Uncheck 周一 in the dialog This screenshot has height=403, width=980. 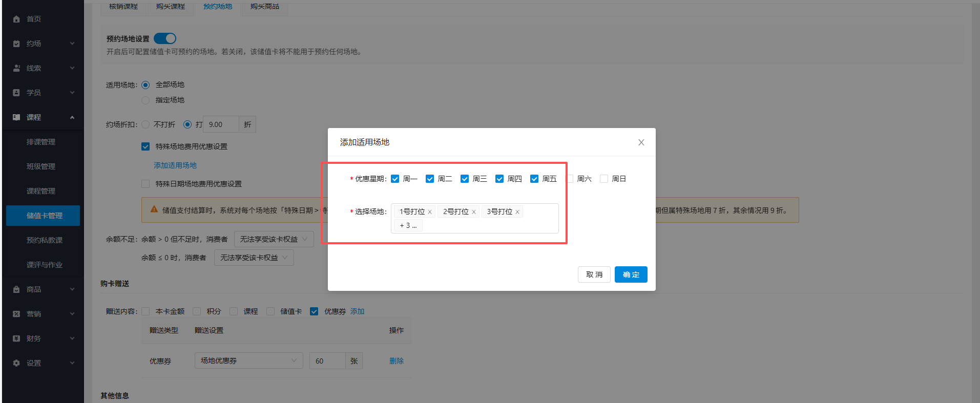(395, 179)
